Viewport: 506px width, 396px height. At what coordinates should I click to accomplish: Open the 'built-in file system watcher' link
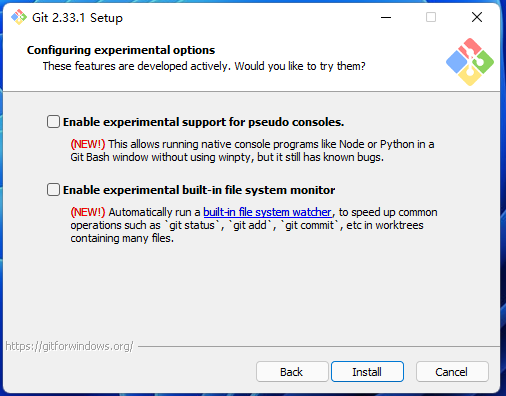tap(267, 212)
